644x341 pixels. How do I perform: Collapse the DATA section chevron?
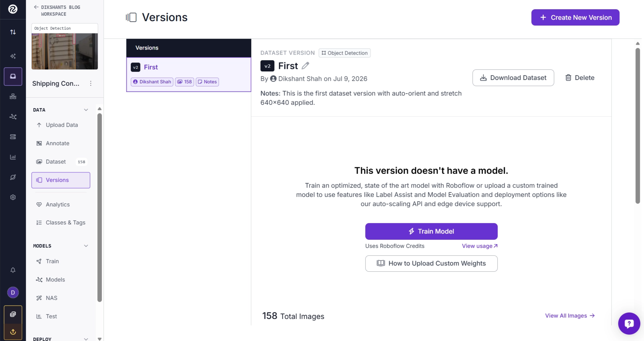coord(86,110)
